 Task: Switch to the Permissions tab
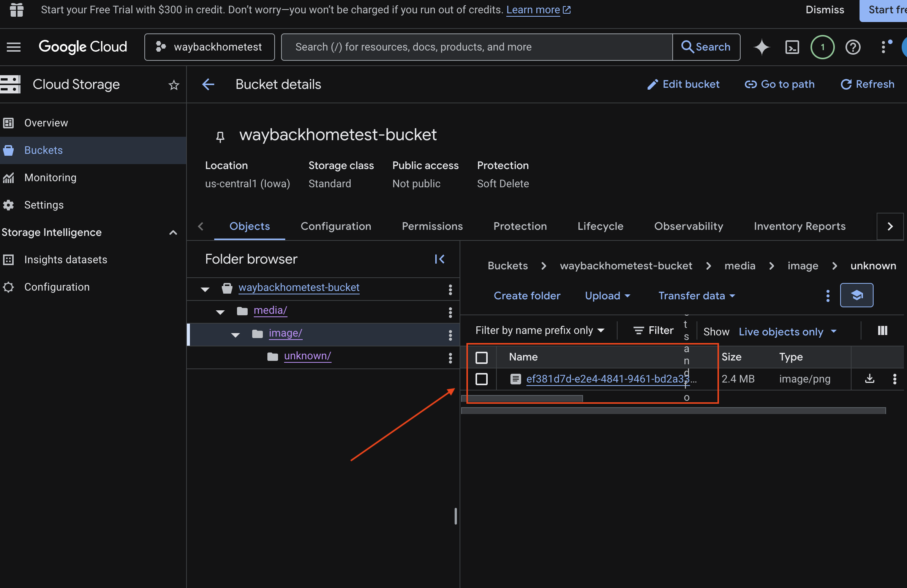432,226
